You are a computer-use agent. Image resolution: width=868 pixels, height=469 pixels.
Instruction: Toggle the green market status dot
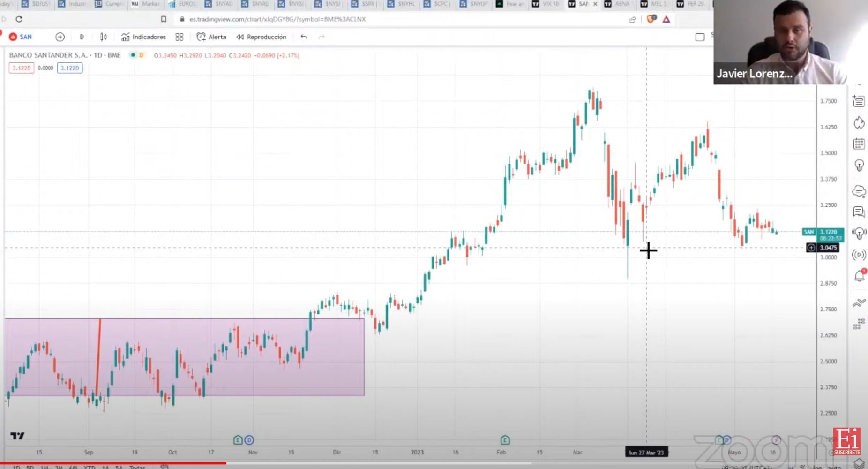point(133,55)
